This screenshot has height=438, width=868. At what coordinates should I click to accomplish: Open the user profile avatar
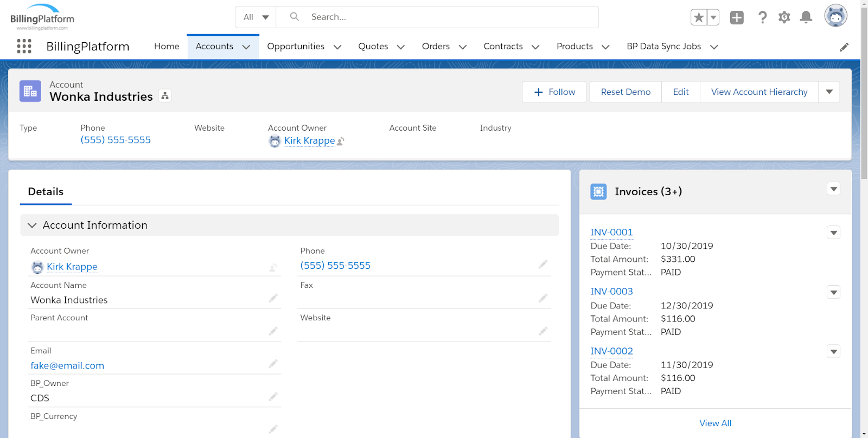pyautogui.click(x=835, y=16)
